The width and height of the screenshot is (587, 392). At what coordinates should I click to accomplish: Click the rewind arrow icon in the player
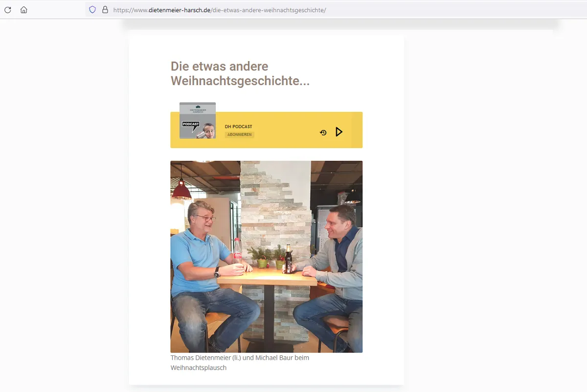click(x=322, y=132)
